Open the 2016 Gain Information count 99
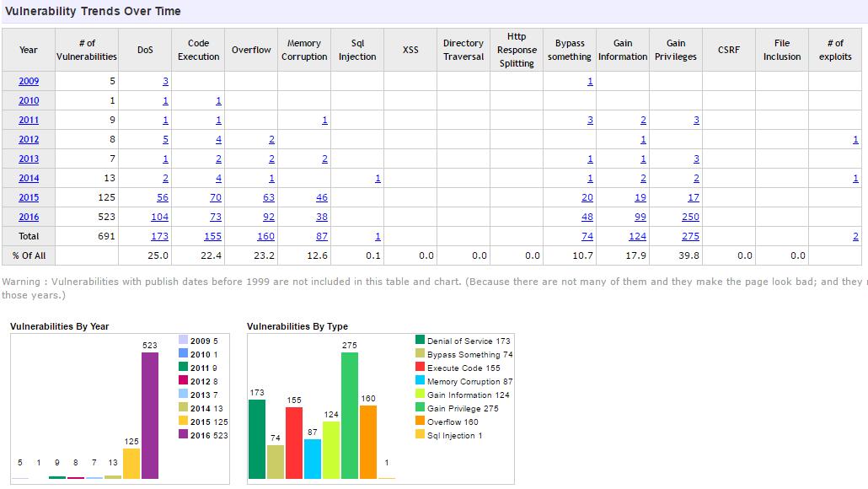This screenshot has width=868, height=489. (638, 217)
